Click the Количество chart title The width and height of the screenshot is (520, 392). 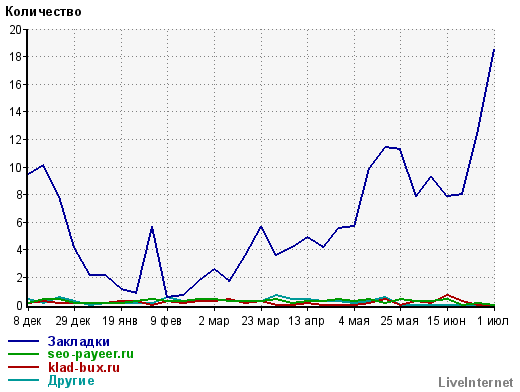coord(43,12)
